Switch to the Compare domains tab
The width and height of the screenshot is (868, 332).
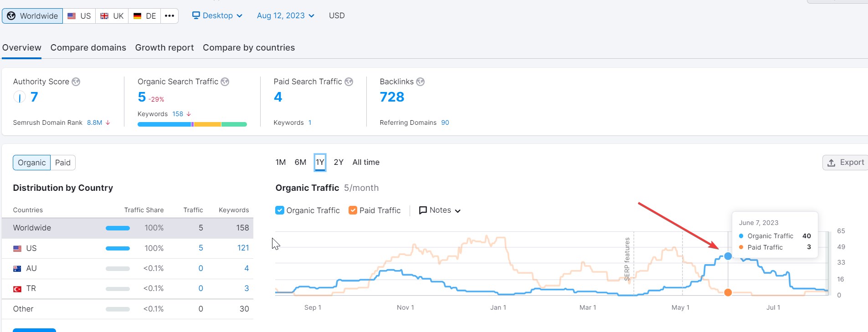tap(88, 48)
